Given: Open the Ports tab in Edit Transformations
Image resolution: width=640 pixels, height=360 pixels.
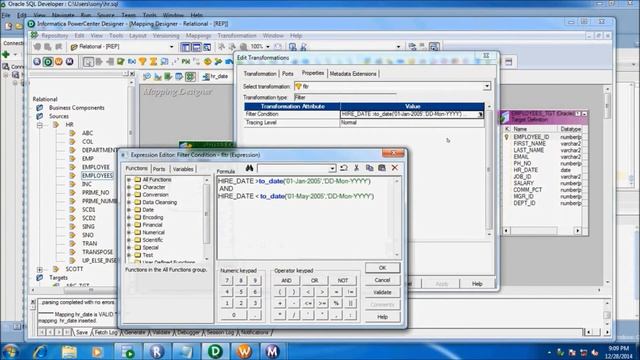Looking at the screenshot, I should click(x=287, y=73).
